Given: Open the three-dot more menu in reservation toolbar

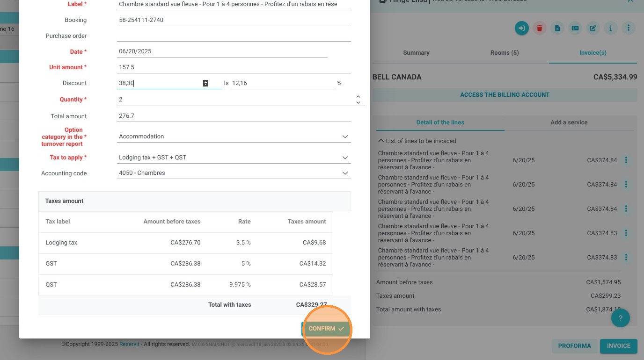Looking at the screenshot, I should [x=629, y=28].
